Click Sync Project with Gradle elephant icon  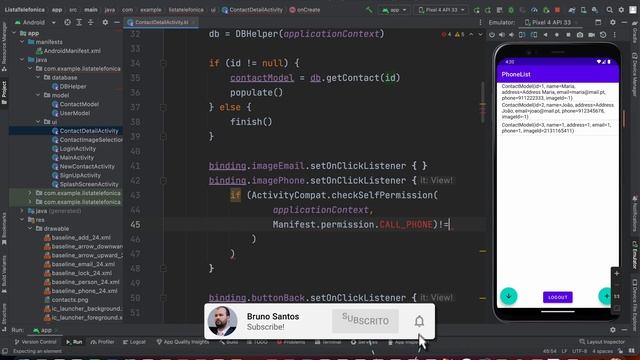pos(572,10)
